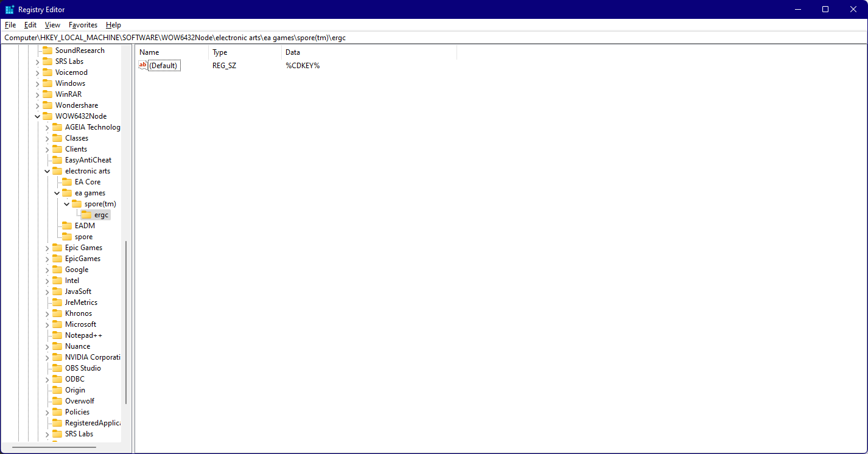Sort values by the Name column header
Screen dimensions: 868x454
point(149,52)
